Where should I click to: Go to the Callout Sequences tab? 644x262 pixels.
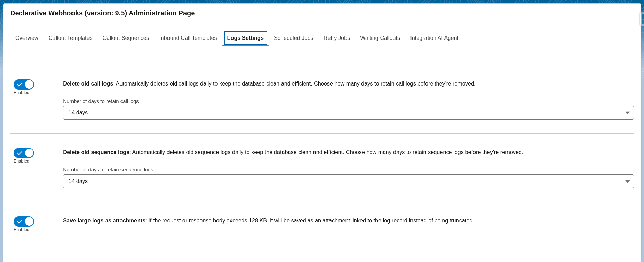[126, 38]
